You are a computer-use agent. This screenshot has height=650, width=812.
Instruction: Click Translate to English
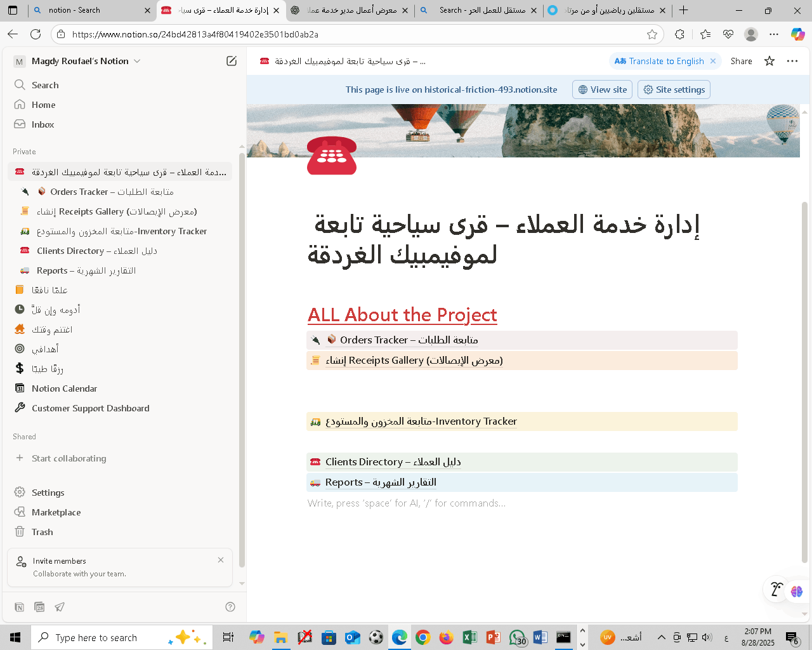(x=662, y=61)
